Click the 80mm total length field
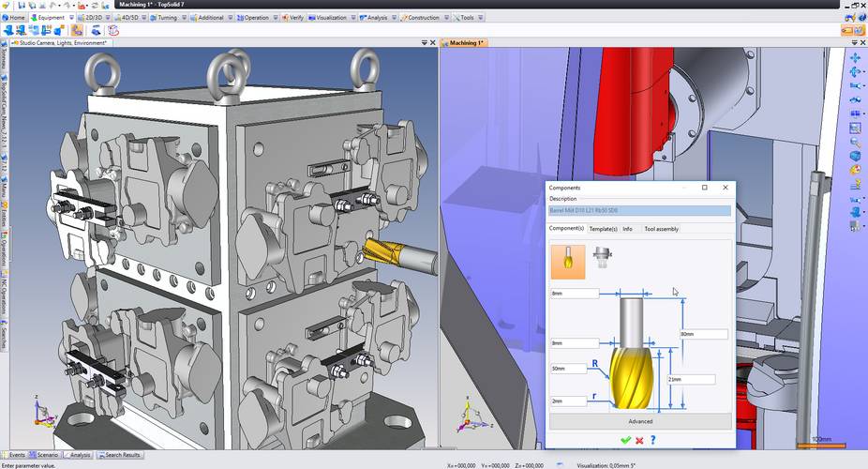Screen dimensions: 868x469 point(704,334)
